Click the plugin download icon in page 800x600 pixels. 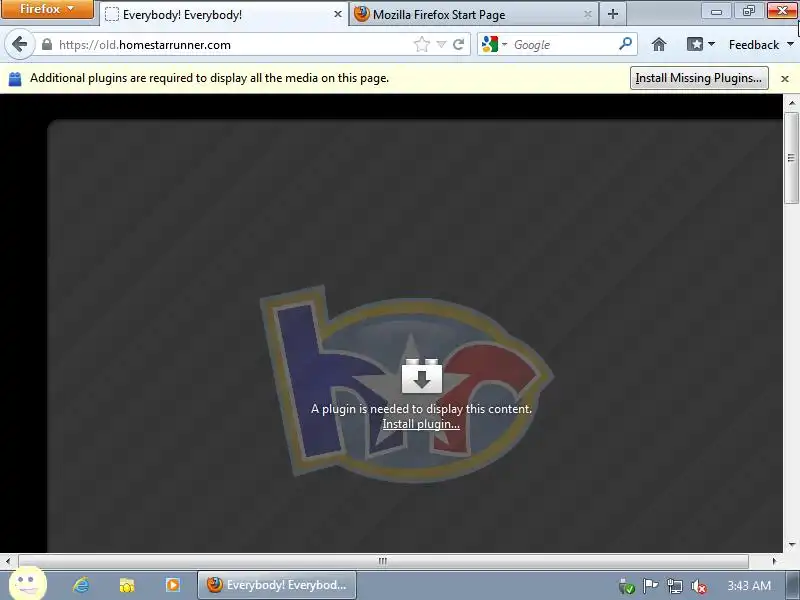(x=421, y=376)
